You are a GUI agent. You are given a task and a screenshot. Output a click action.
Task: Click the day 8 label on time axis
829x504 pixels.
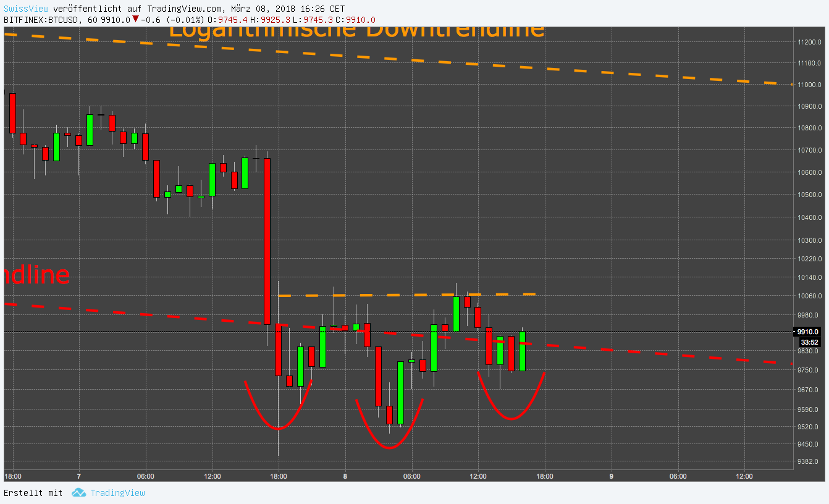(345, 476)
